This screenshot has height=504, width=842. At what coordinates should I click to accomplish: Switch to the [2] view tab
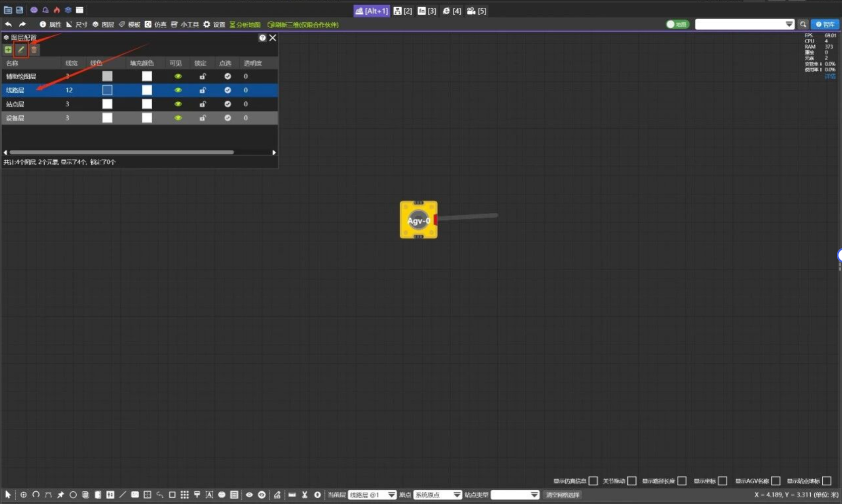pyautogui.click(x=403, y=11)
